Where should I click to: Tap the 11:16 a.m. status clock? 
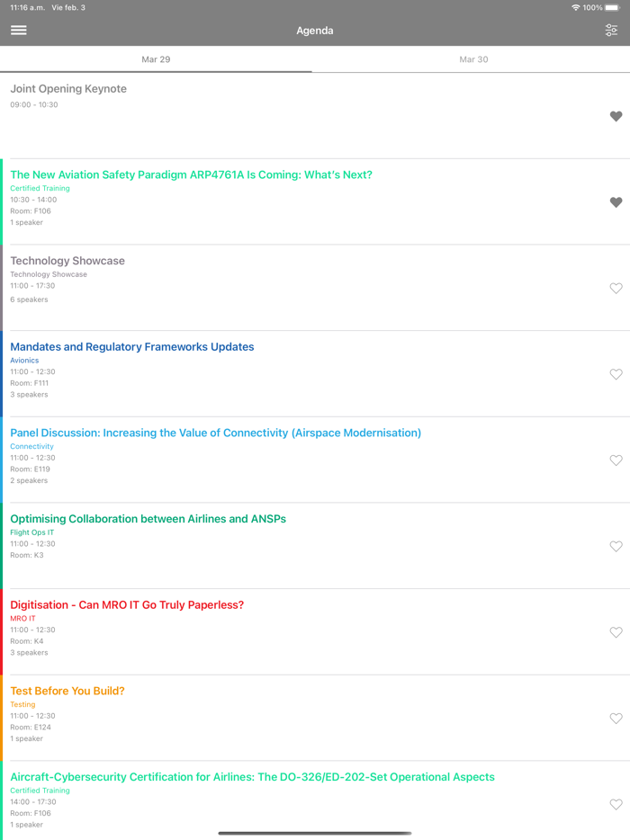pos(27,7)
